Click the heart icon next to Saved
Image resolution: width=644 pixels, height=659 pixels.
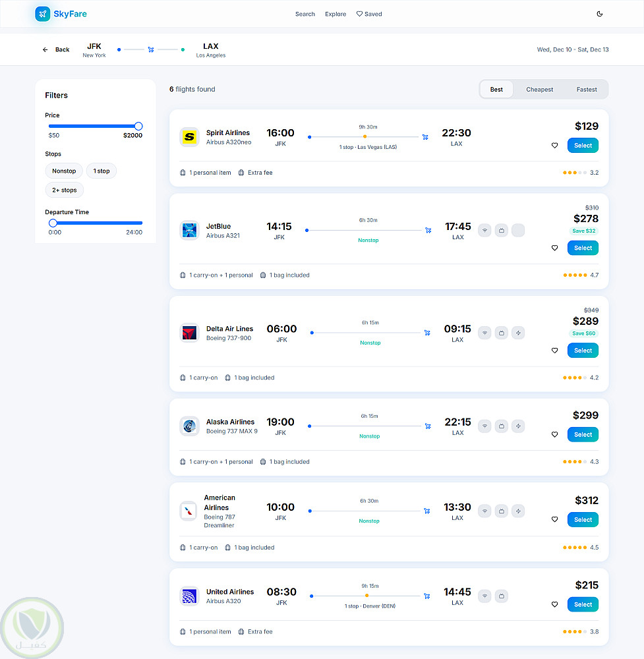coord(359,14)
